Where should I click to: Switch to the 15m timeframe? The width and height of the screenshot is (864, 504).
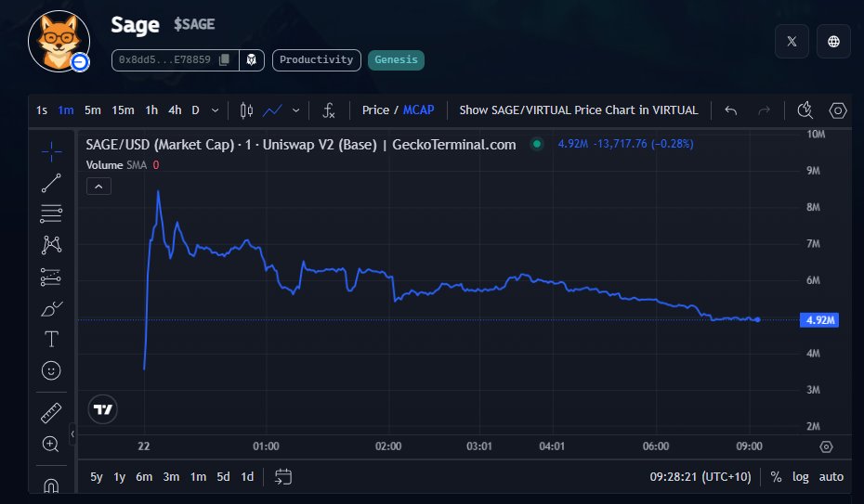coord(123,110)
